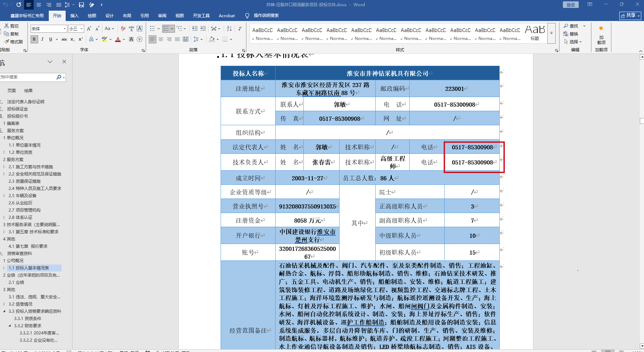Click the Clear Formatting eraser icon
Viewport: 644px width, 352px height.
click(x=123, y=29)
